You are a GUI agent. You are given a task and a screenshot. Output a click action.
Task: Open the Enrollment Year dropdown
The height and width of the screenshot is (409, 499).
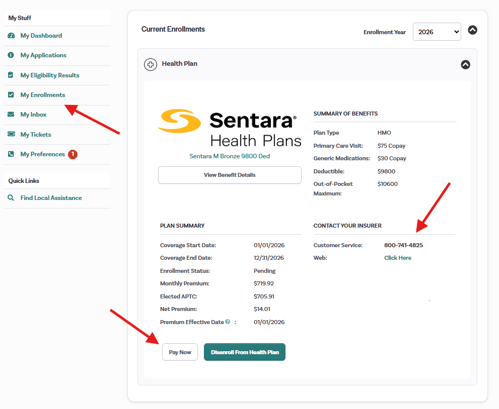click(437, 32)
